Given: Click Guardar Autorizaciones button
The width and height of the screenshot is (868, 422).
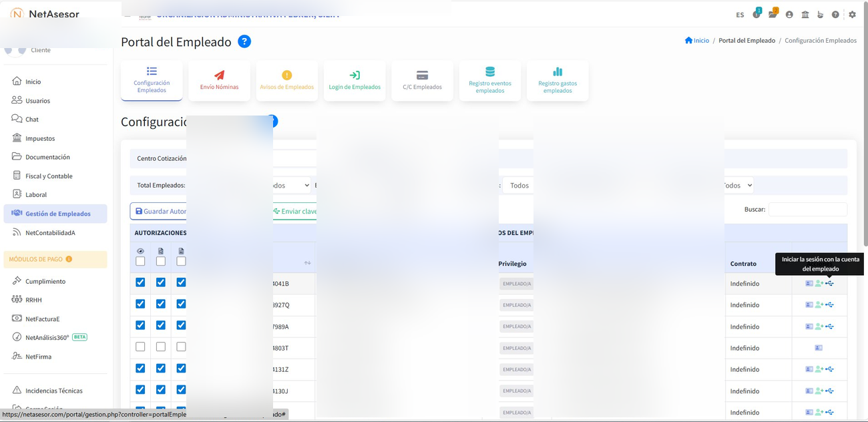Looking at the screenshot, I should pos(159,211).
